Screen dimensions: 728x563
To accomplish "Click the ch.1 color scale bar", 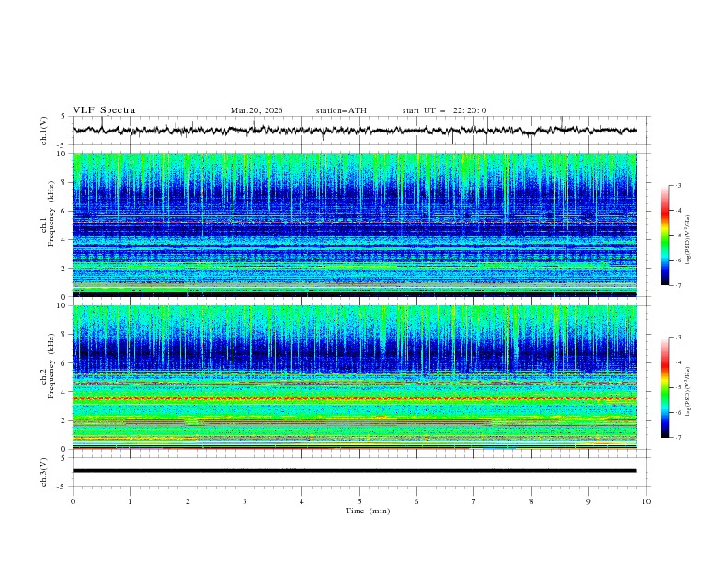I will (x=665, y=236).
